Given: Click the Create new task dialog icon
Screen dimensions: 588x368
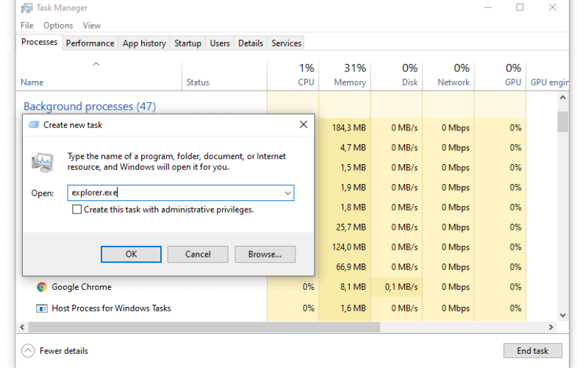Looking at the screenshot, I should 34,124.
